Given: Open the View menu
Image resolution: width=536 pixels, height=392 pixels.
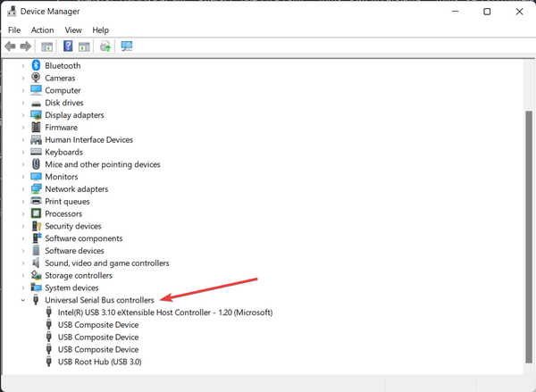Looking at the screenshot, I should pos(72,29).
